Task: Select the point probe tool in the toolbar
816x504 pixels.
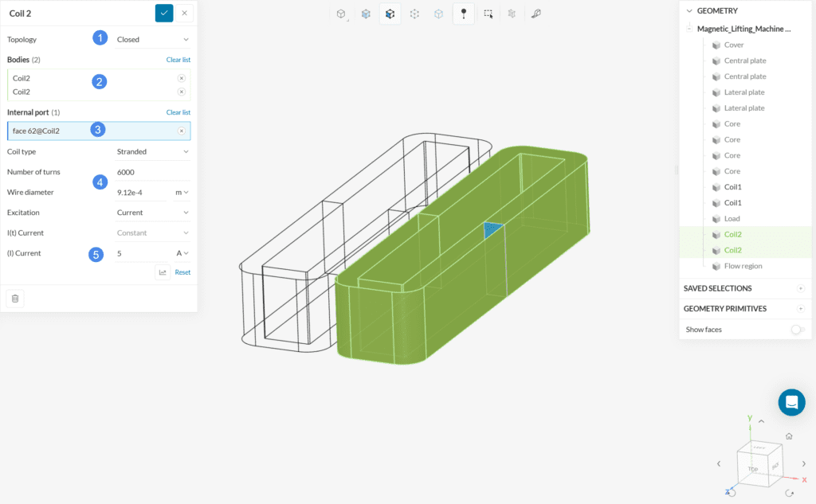Action: coord(463,14)
